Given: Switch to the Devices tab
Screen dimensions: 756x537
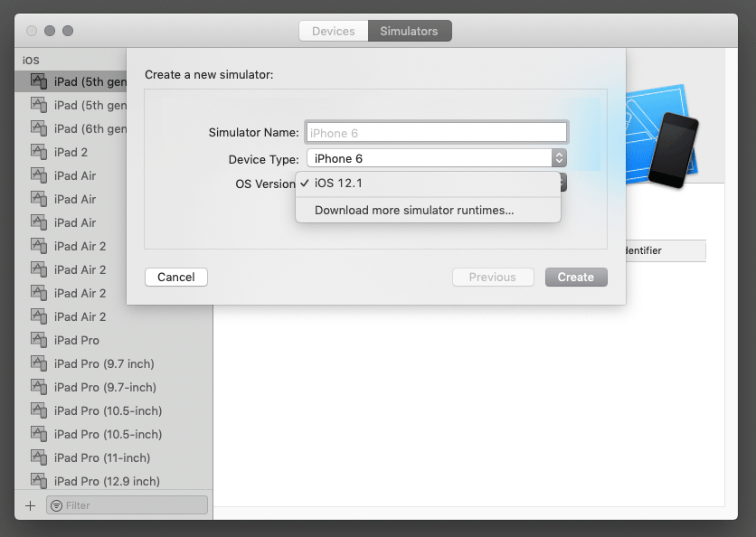Looking at the screenshot, I should click(x=333, y=31).
